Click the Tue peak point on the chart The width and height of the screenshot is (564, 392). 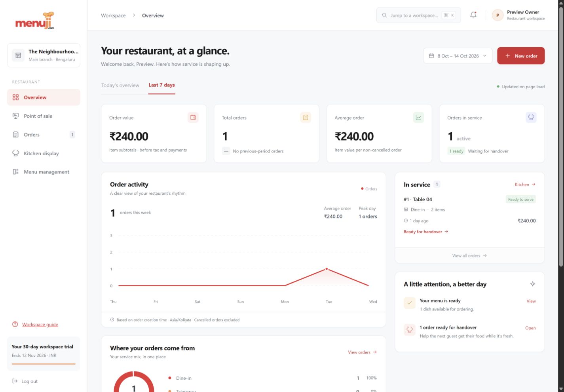tap(327, 269)
